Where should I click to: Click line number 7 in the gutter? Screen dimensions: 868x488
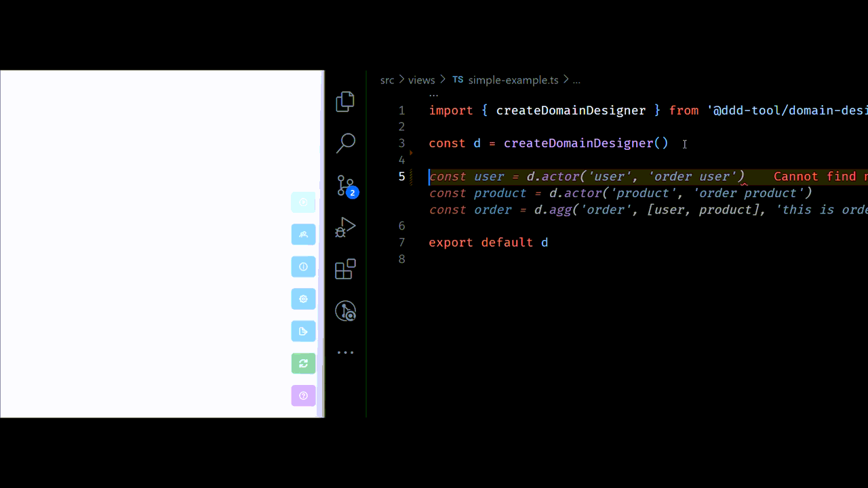pos(401,243)
